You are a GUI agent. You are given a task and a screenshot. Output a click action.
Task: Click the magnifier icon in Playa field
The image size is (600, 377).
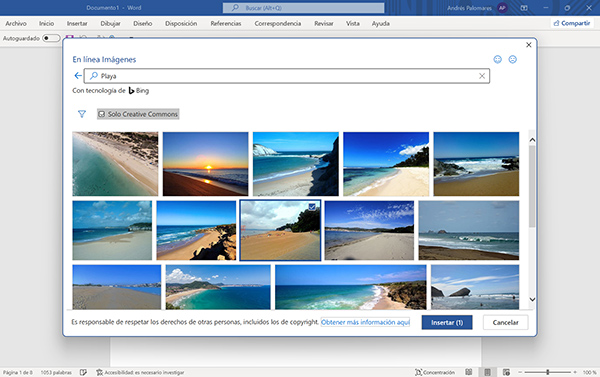click(x=94, y=76)
